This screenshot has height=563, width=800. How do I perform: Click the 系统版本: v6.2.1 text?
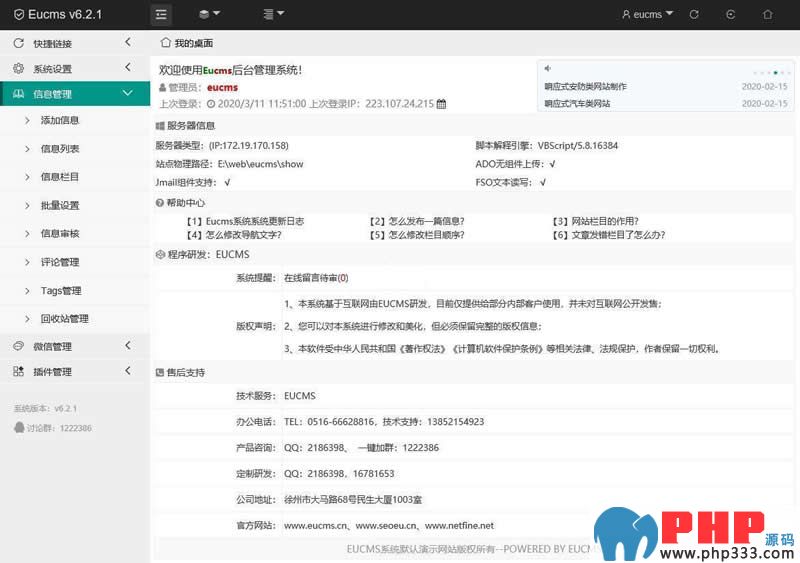click(45, 408)
